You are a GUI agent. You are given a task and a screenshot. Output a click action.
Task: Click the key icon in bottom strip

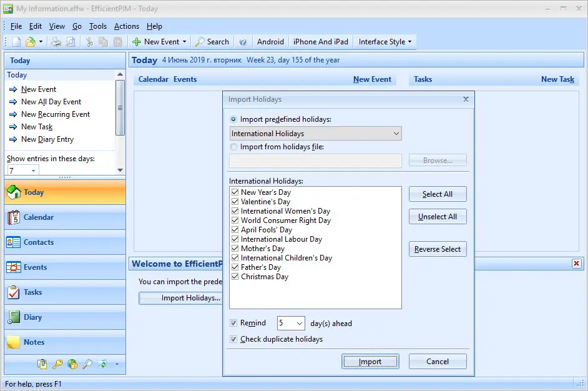(57, 364)
